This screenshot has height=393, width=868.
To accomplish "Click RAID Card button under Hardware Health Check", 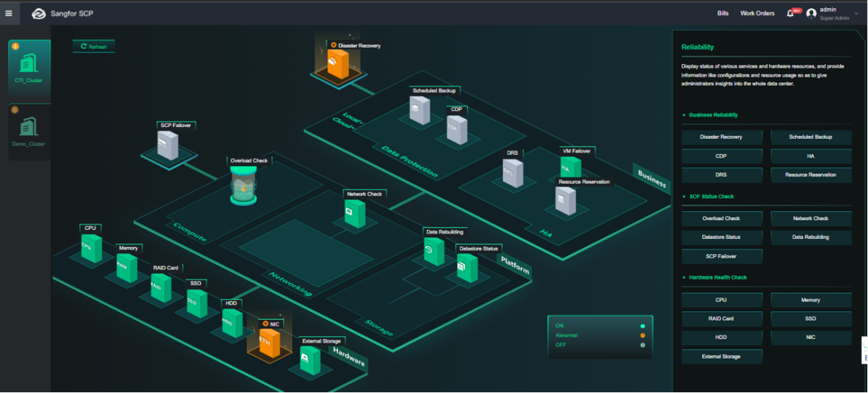I will 722,319.
